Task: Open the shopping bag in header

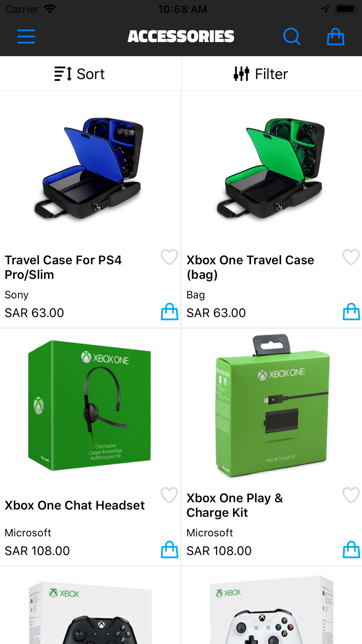Action: click(x=336, y=37)
